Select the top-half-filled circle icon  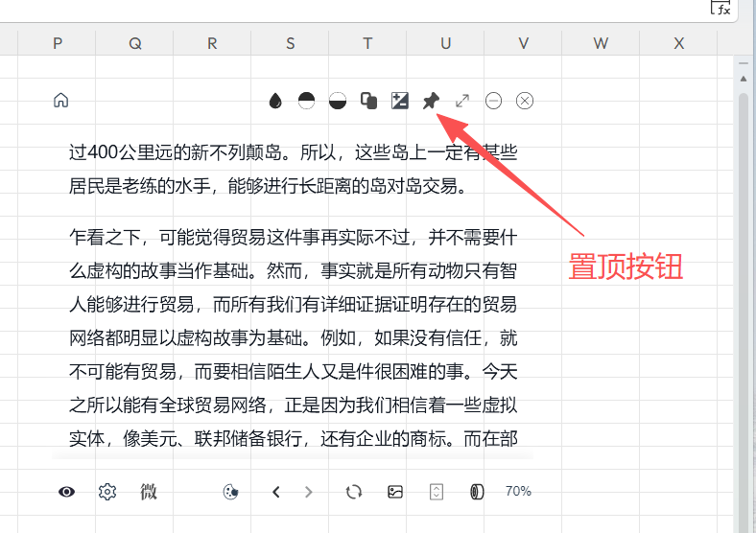click(306, 101)
